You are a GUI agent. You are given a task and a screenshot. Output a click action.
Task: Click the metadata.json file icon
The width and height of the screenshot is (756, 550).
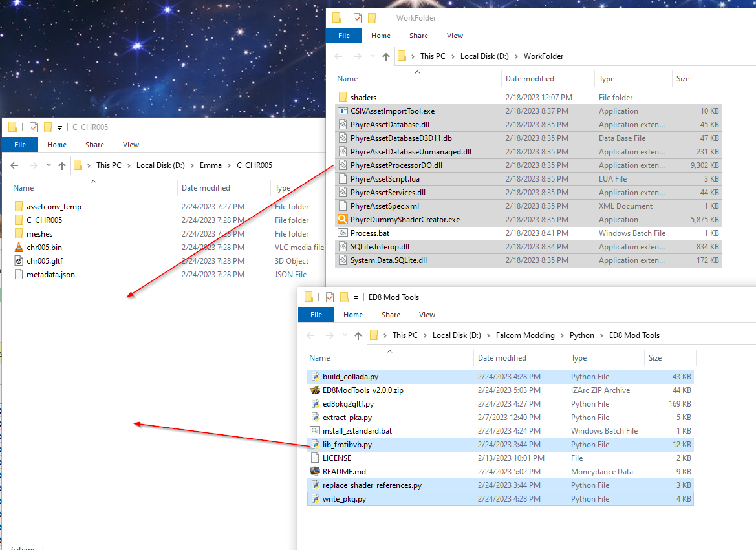[x=19, y=274]
